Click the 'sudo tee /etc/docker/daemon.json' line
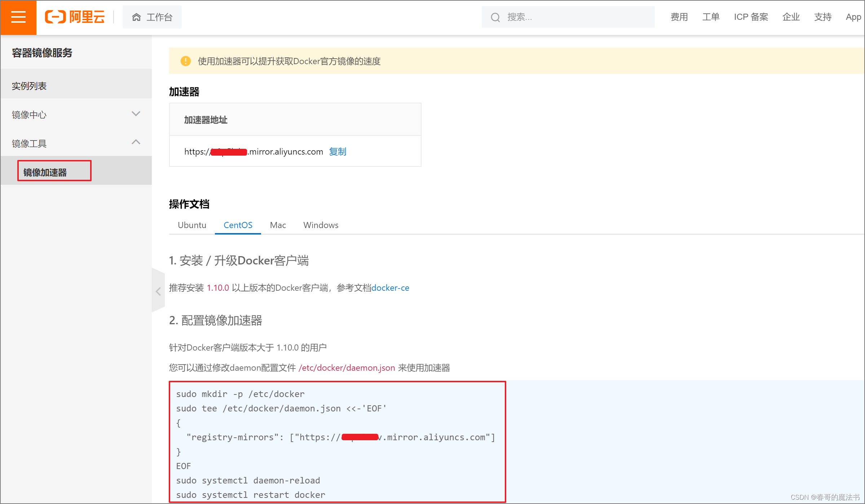 pos(281,409)
